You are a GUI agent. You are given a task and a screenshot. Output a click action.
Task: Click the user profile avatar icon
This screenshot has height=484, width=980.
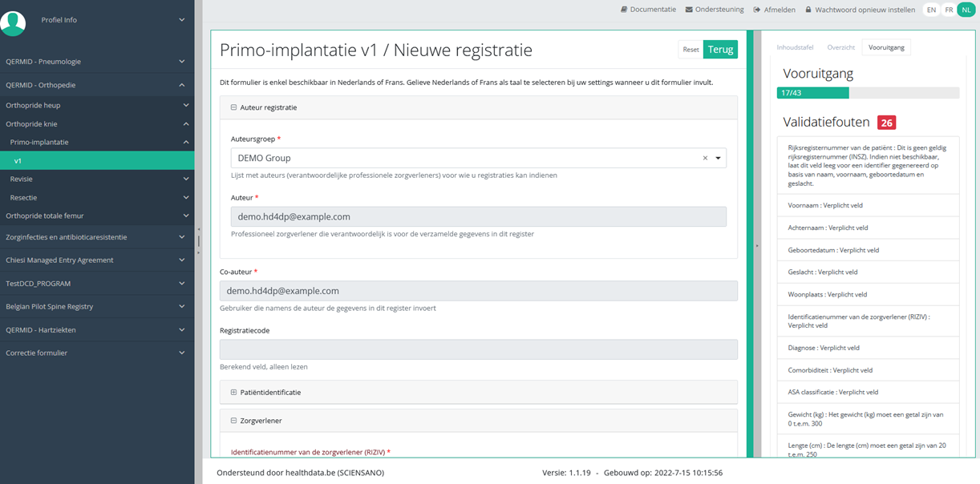pyautogui.click(x=13, y=23)
